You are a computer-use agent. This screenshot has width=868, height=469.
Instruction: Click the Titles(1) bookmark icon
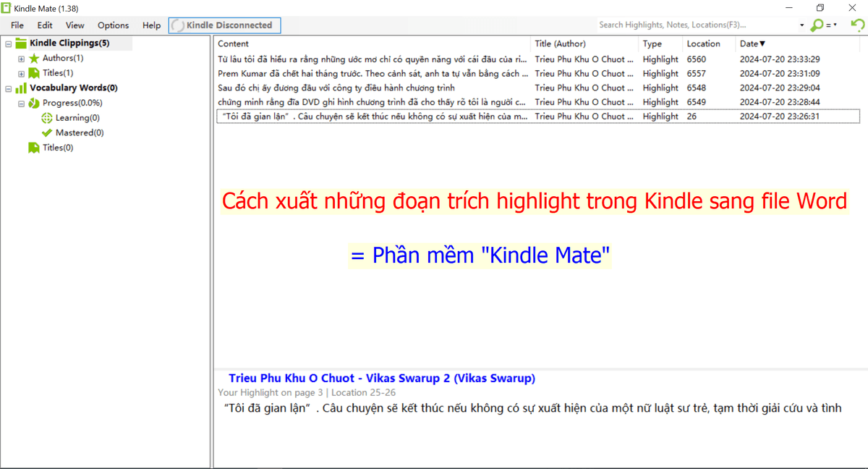pyautogui.click(x=34, y=73)
